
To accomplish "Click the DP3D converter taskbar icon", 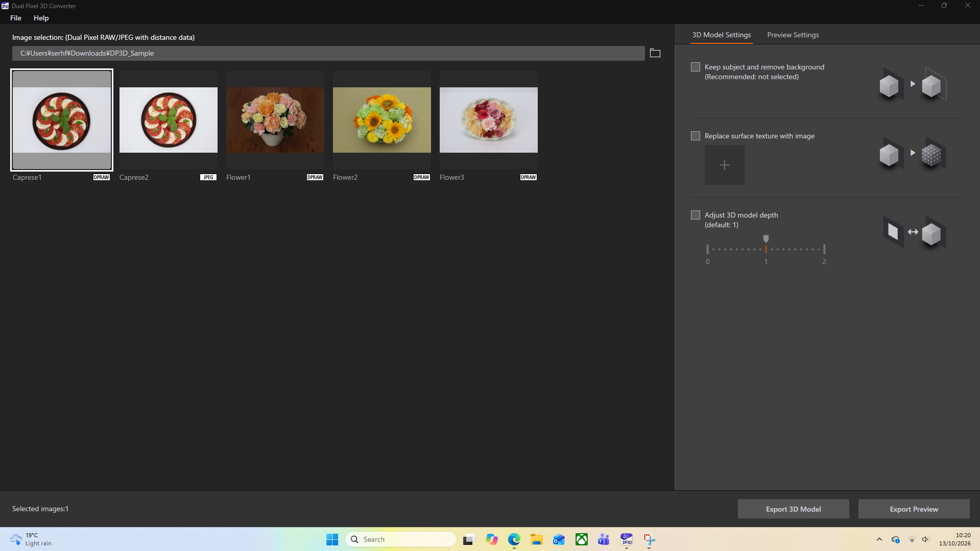I will coord(626,539).
